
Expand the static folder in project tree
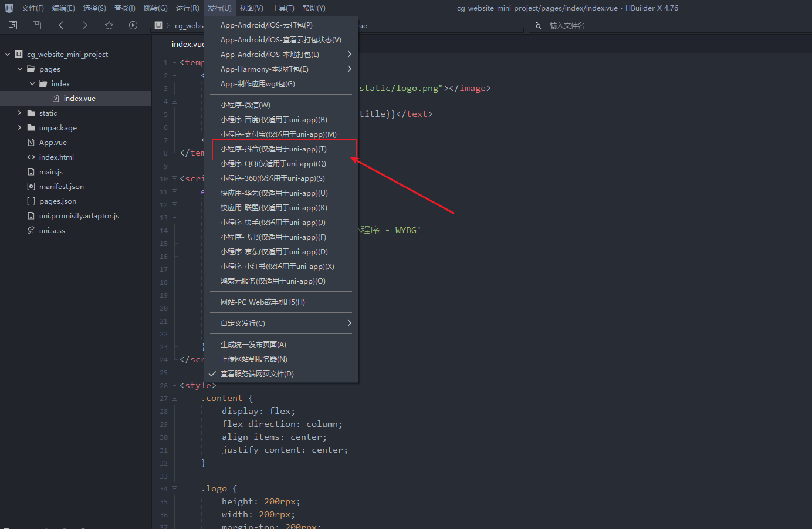point(19,113)
